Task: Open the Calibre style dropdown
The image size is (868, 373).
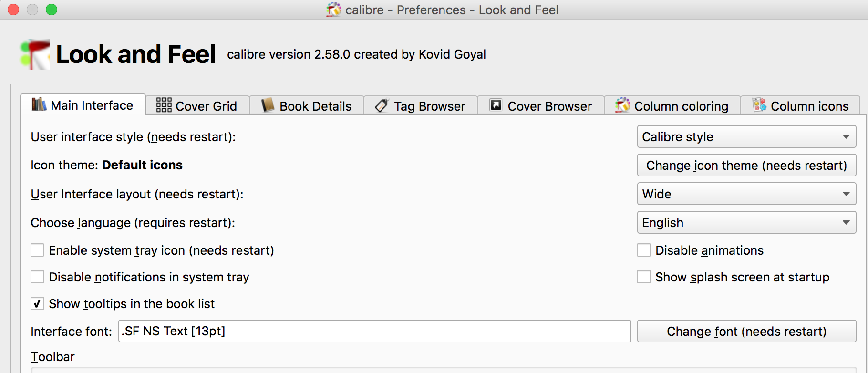Action: [x=746, y=137]
